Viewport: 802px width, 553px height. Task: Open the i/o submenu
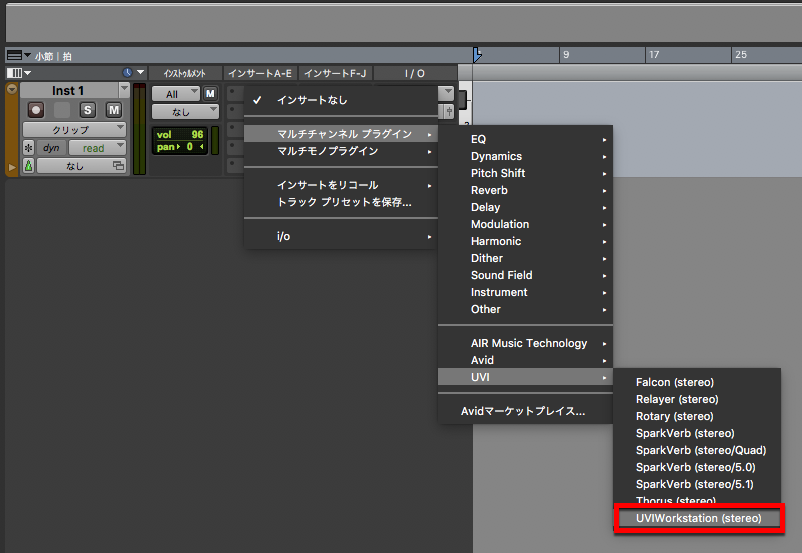pos(341,236)
